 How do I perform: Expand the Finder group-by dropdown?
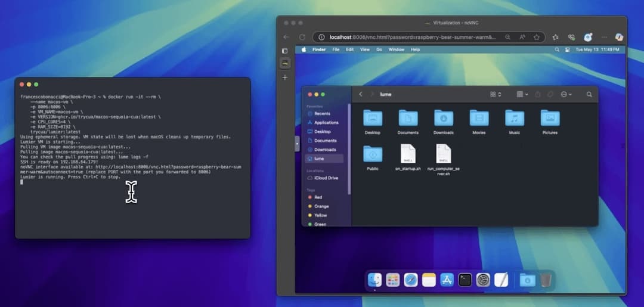pyautogui.click(x=522, y=94)
